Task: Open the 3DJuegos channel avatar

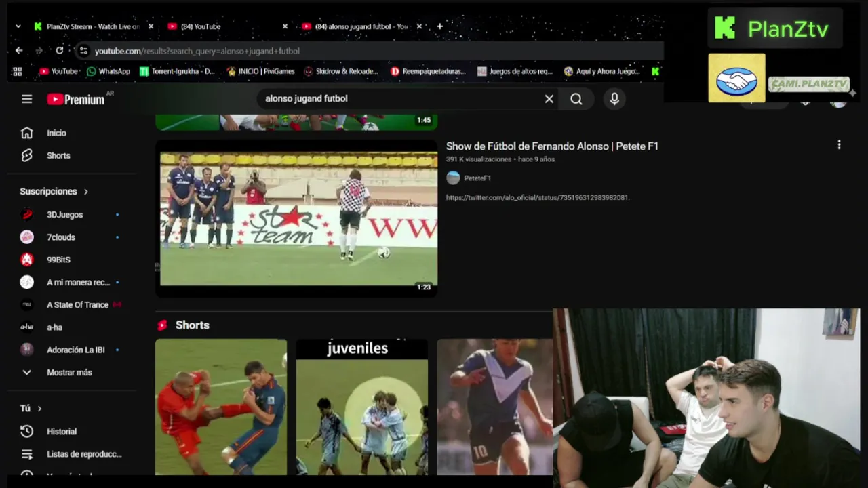Action: (x=26, y=214)
